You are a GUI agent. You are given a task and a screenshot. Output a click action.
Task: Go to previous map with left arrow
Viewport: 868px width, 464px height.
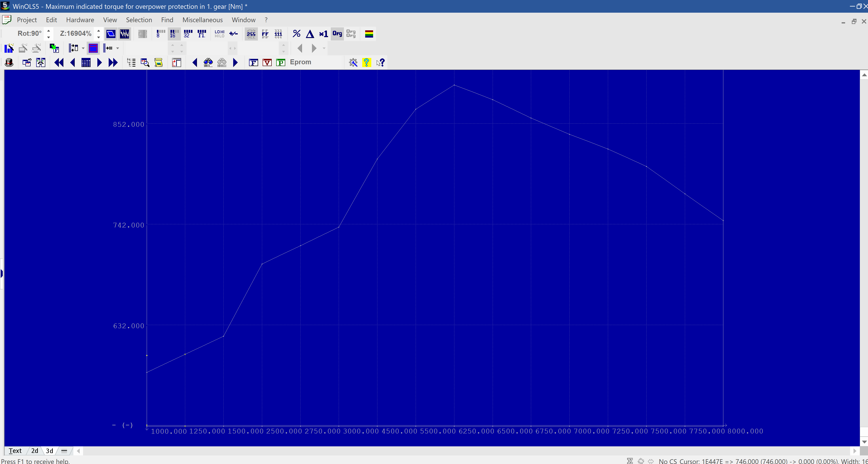coord(72,62)
